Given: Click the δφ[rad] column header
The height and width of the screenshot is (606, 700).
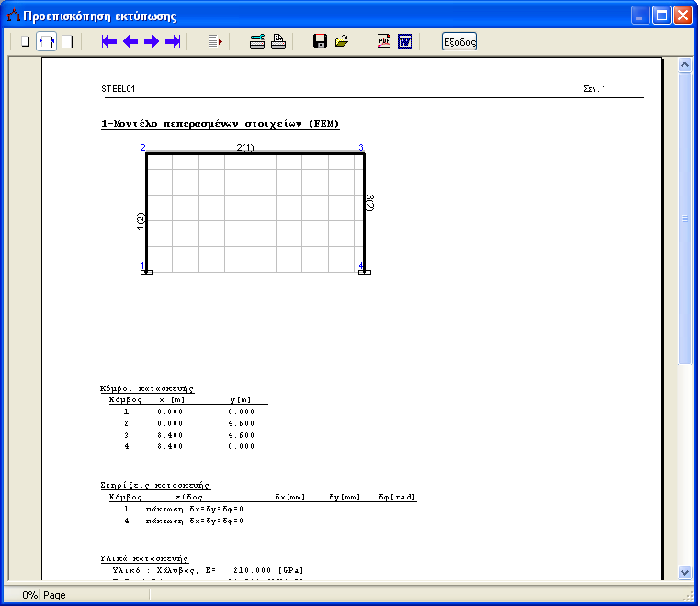Looking at the screenshot, I should pyautogui.click(x=397, y=497).
